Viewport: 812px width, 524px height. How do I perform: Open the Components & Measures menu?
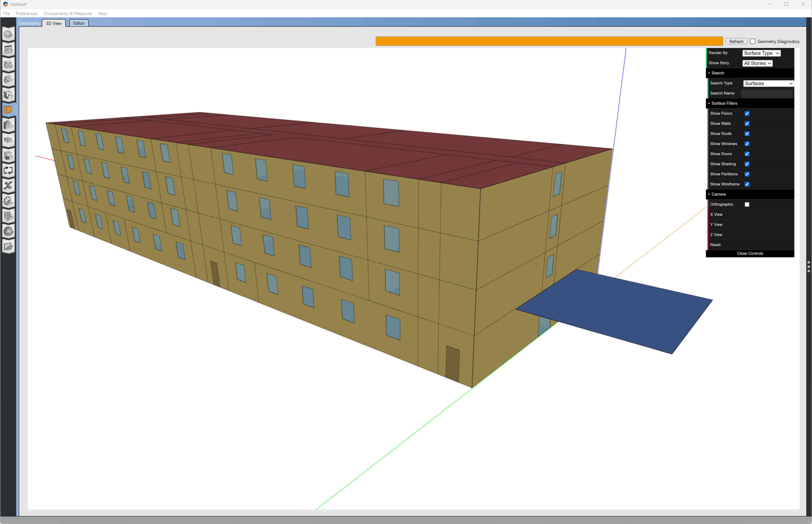tap(68, 14)
